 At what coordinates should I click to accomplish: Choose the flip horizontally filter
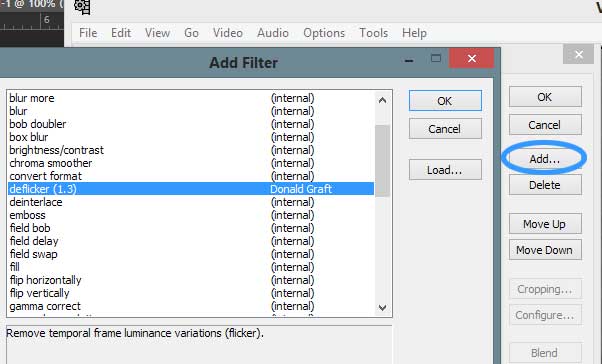[191, 280]
